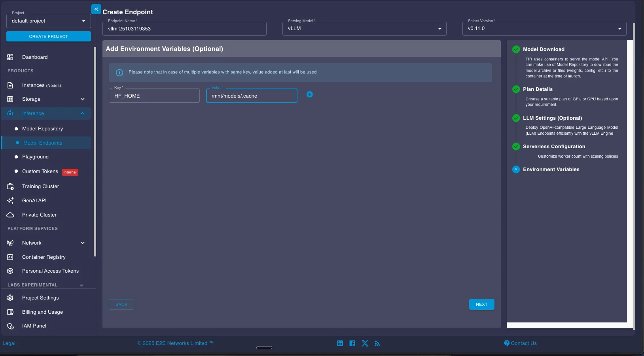Expand the Storage menu chevron

pyautogui.click(x=82, y=99)
